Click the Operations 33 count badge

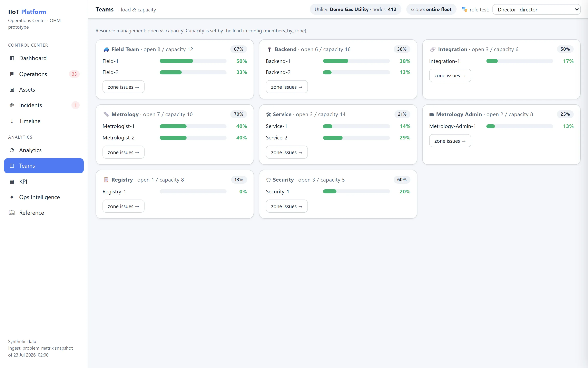click(74, 74)
